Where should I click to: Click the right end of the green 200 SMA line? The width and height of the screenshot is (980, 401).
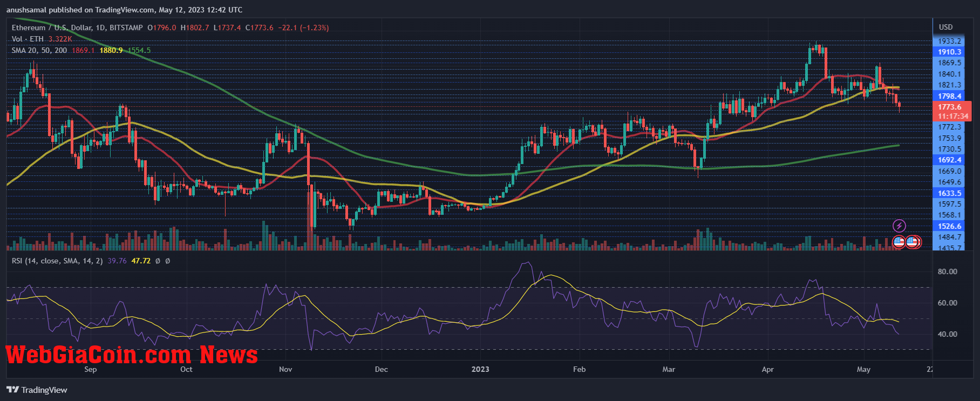pos(898,145)
